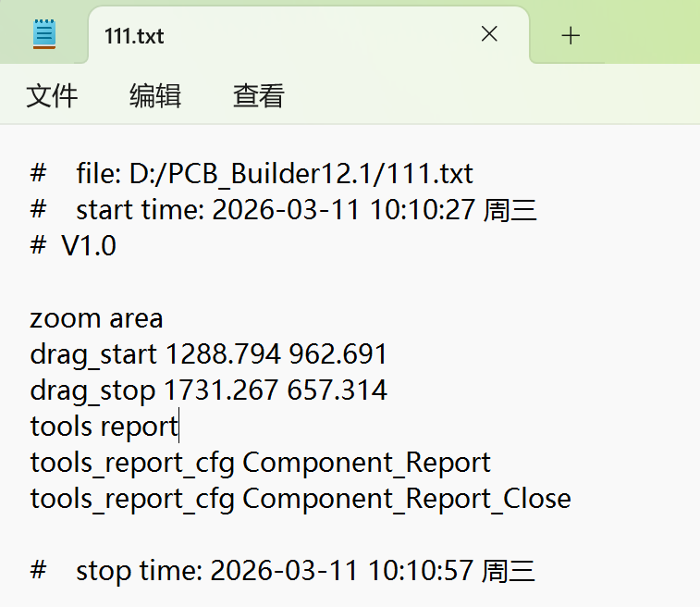
Task: Click the Component_Report_Close text
Action: click(406, 499)
